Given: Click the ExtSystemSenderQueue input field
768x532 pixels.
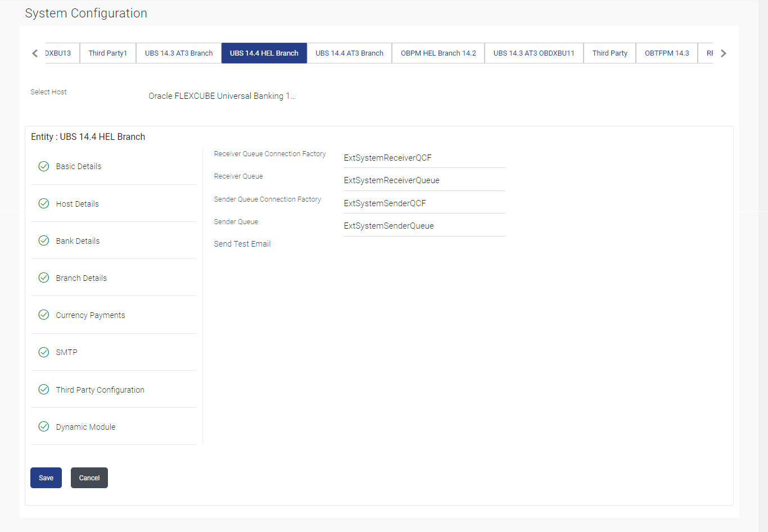Looking at the screenshot, I should coord(424,226).
